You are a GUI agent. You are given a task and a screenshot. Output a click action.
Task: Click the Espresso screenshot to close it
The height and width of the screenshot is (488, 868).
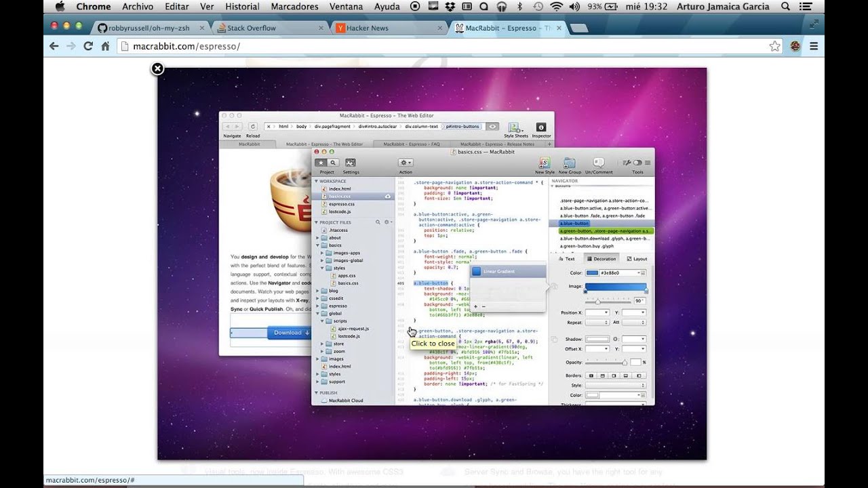pyautogui.click(x=432, y=264)
